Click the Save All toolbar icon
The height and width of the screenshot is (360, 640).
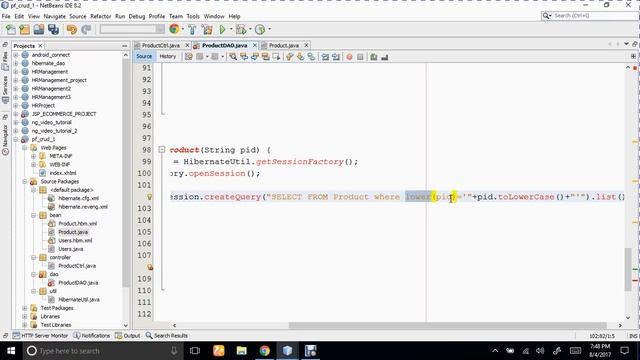point(53,29)
